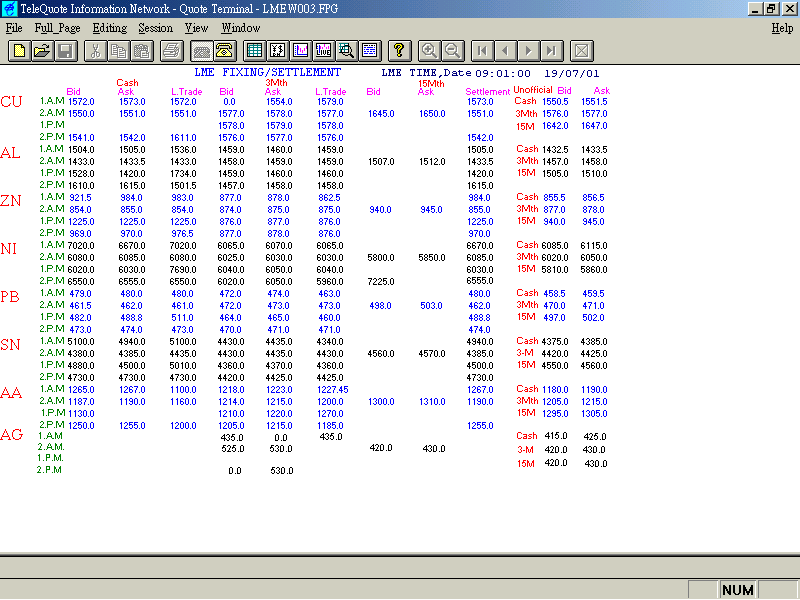The height and width of the screenshot is (600, 800).
Task: Open the Full_Page menu
Action: (x=57, y=28)
